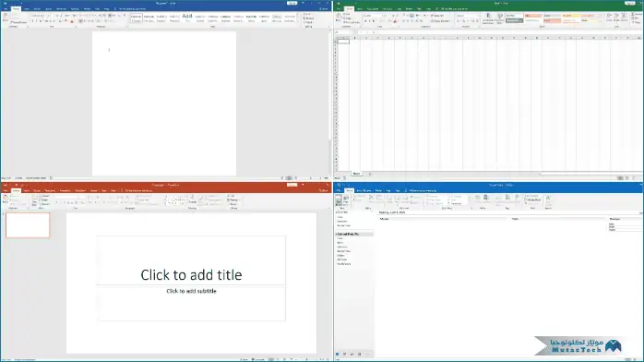Open the Outlook Send/Receive tab
Screen dimensions: 644x362
click(x=364, y=190)
